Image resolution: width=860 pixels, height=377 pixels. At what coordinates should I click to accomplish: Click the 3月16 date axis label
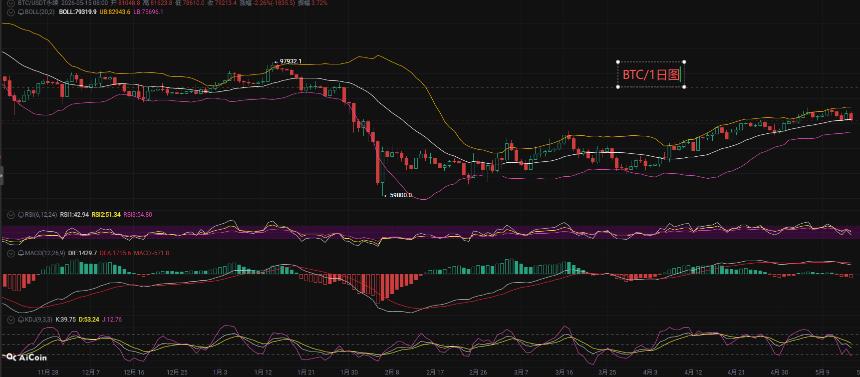(x=564, y=372)
